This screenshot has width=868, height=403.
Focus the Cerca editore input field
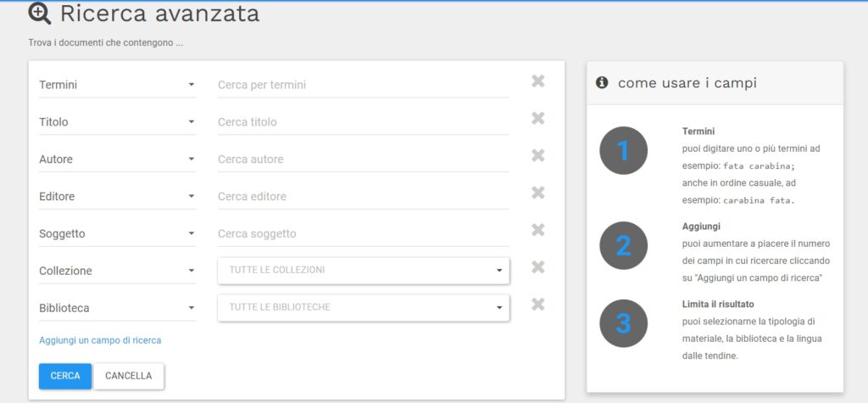tap(364, 196)
